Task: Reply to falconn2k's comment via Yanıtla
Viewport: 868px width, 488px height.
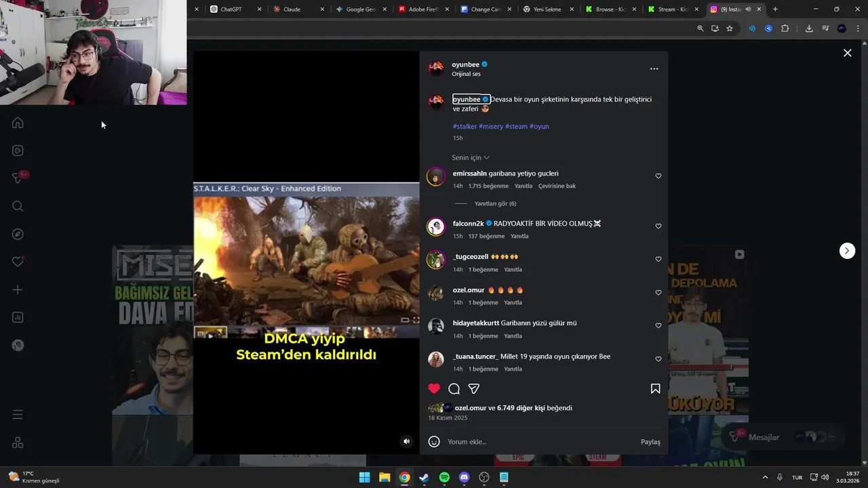Action: tap(519, 236)
